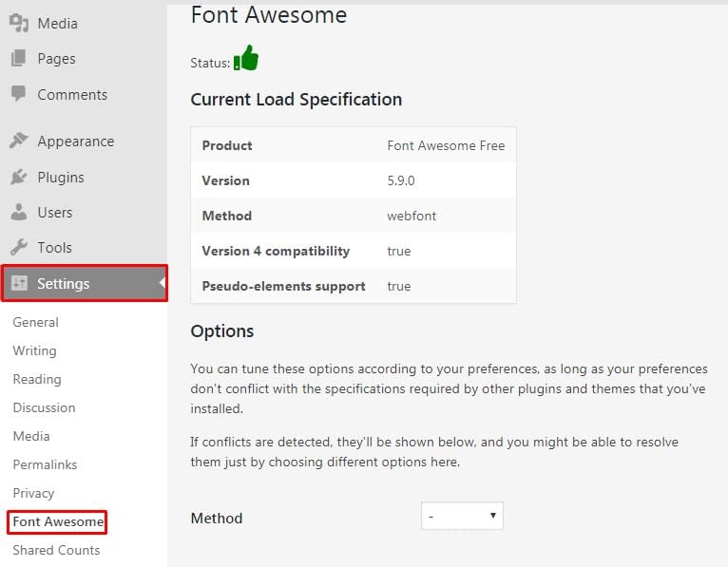
Task: Open the Tools menu label
Action: pos(55,247)
